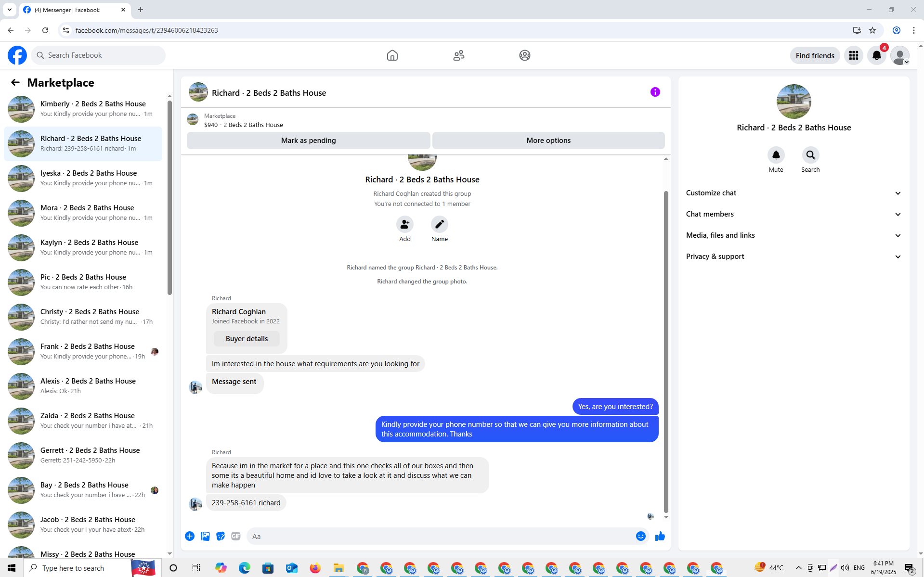
Task: Open the Facebook home logo
Action: (17, 55)
